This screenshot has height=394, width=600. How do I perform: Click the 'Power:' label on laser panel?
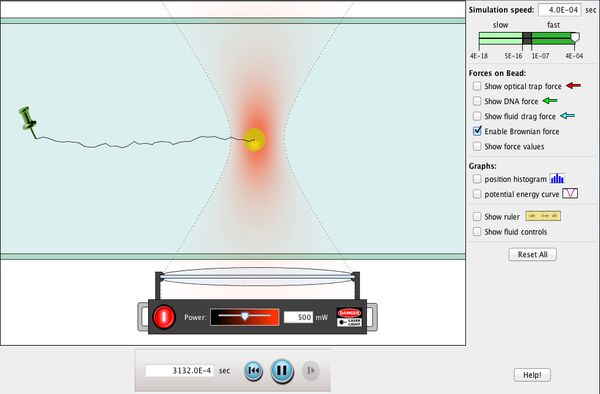pos(195,317)
